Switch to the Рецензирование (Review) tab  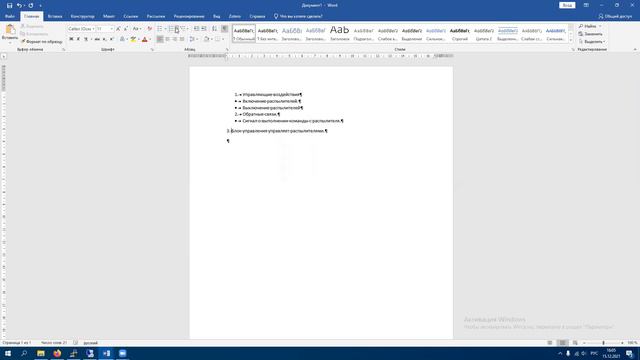coord(189,16)
